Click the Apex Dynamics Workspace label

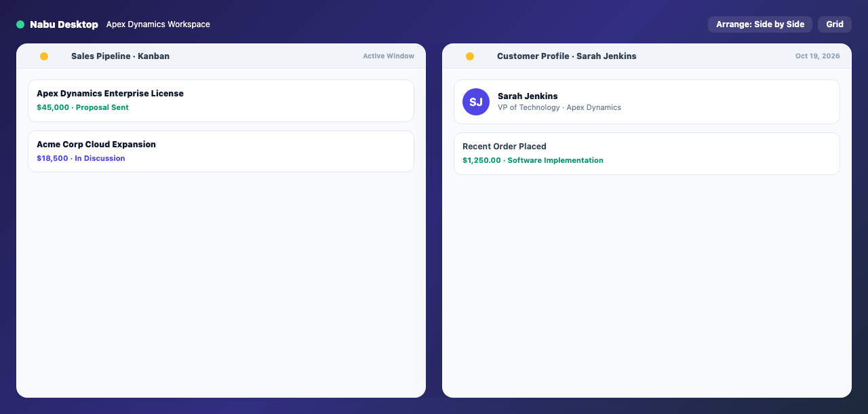(x=158, y=24)
